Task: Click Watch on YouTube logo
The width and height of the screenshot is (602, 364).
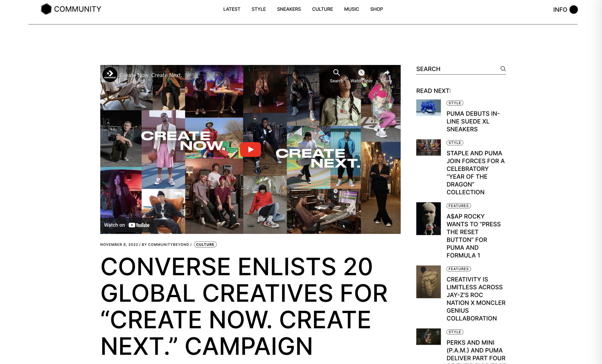Action: [x=139, y=225]
